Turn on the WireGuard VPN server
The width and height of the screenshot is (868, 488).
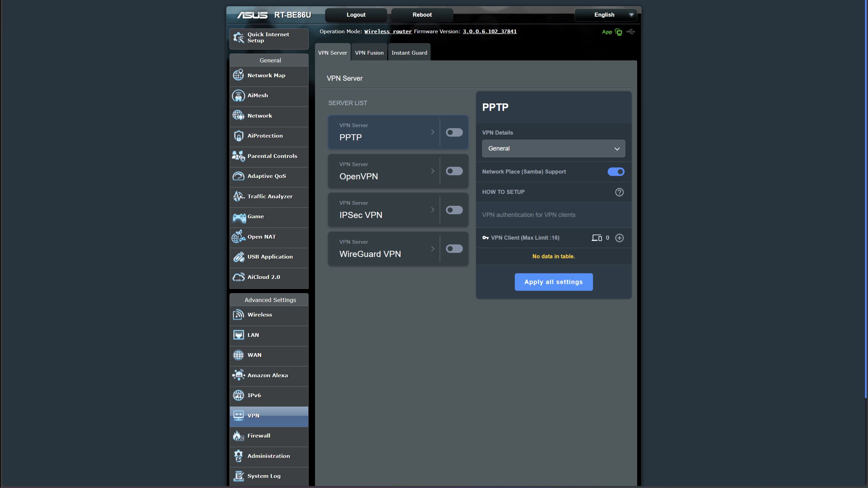click(454, 249)
